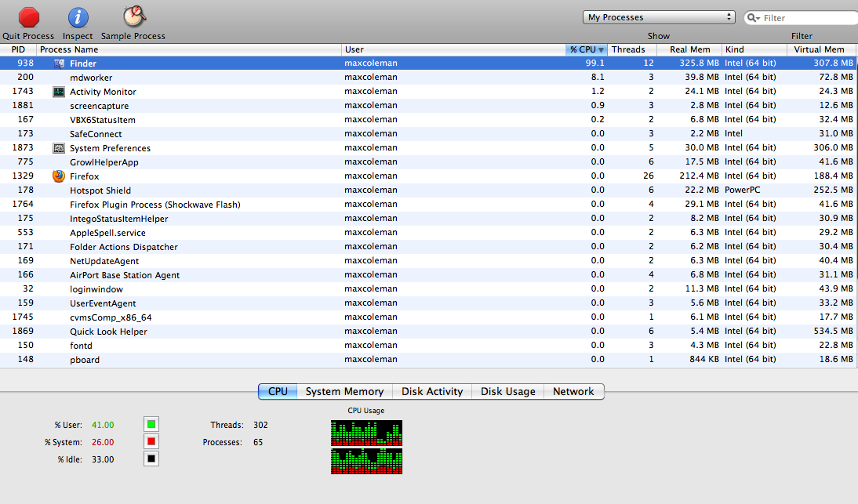Click the upper CPU Usage graph
This screenshot has height=504, width=858.
[366, 433]
